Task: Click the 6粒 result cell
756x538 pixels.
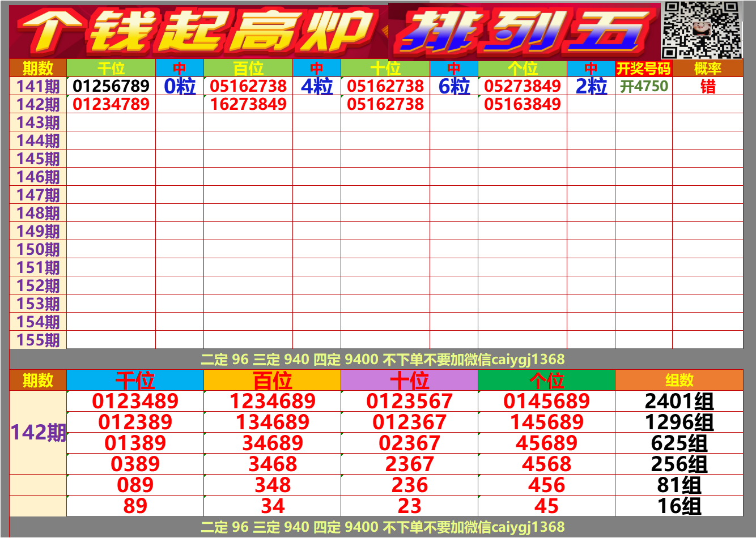Action: tap(454, 86)
